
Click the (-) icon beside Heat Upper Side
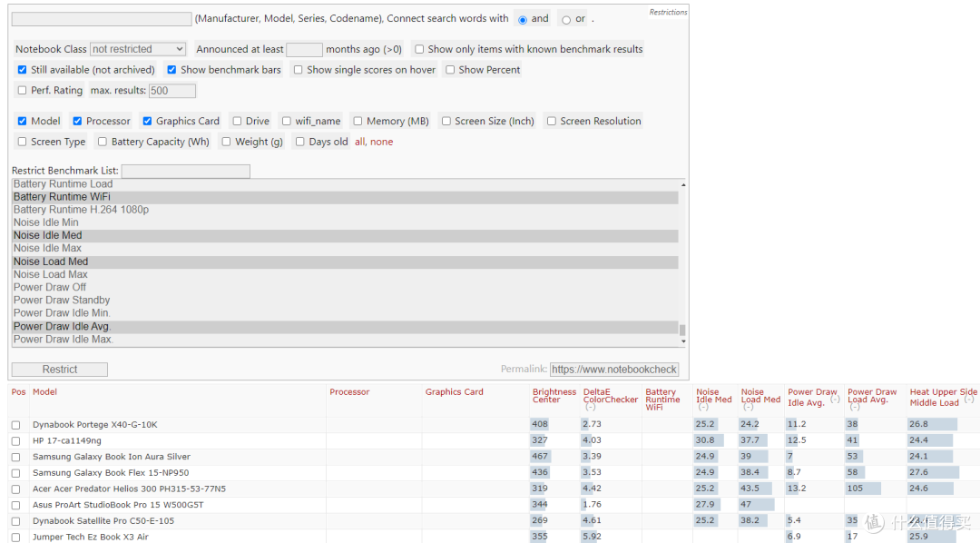(x=968, y=400)
